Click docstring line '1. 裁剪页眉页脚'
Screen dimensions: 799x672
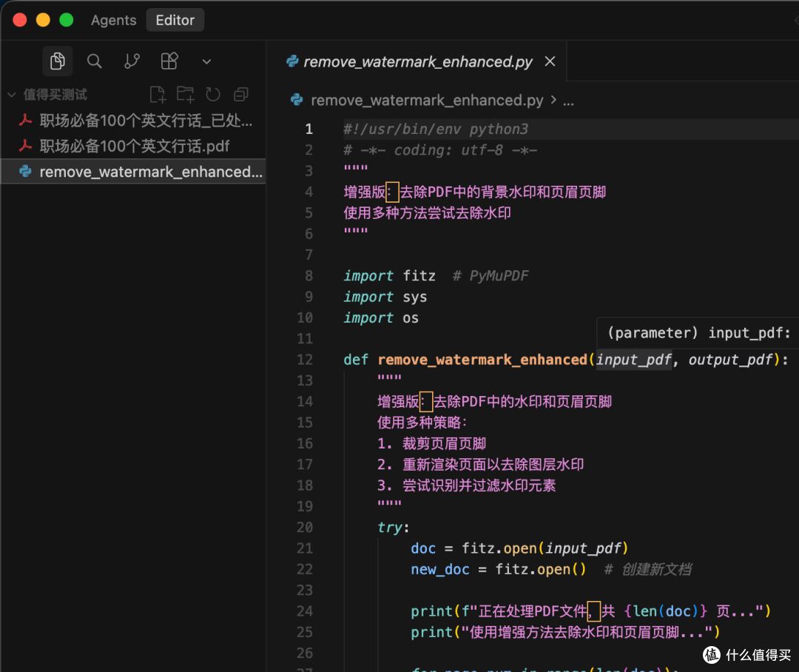click(x=431, y=443)
